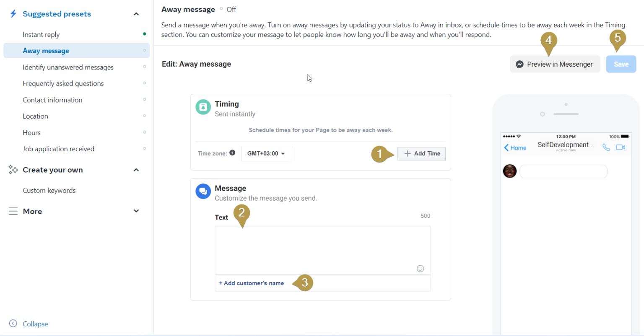Click the Create your own sparkle icon
644x336 pixels.
[13, 170]
